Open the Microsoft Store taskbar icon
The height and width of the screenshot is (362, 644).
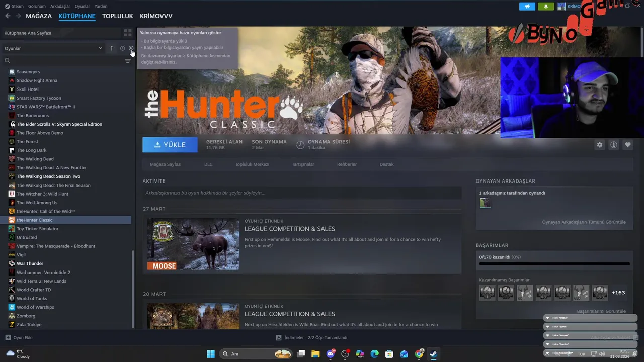tap(389, 354)
